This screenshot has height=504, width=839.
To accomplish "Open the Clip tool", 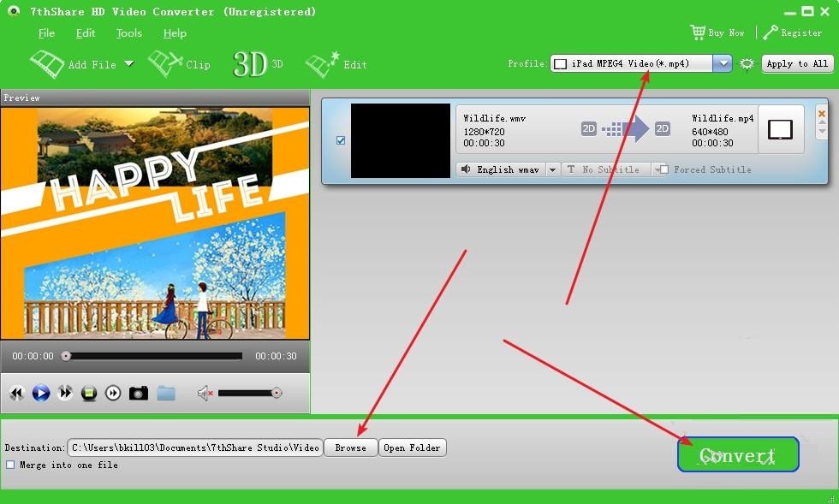I will [x=179, y=64].
